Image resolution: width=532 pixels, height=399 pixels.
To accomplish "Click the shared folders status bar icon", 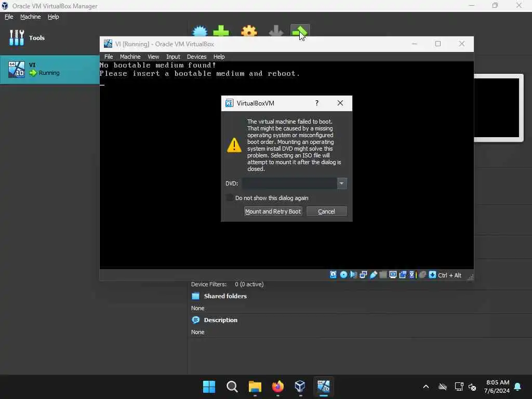I will [383, 275].
